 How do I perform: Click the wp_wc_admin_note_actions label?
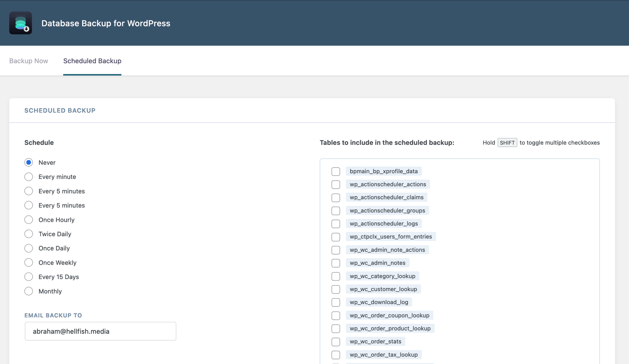click(387, 250)
